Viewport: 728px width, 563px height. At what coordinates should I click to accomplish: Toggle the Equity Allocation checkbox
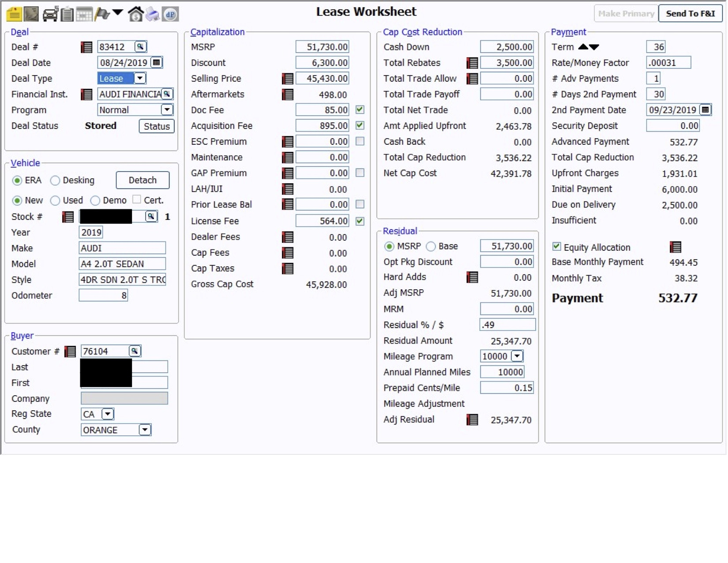[557, 246]
